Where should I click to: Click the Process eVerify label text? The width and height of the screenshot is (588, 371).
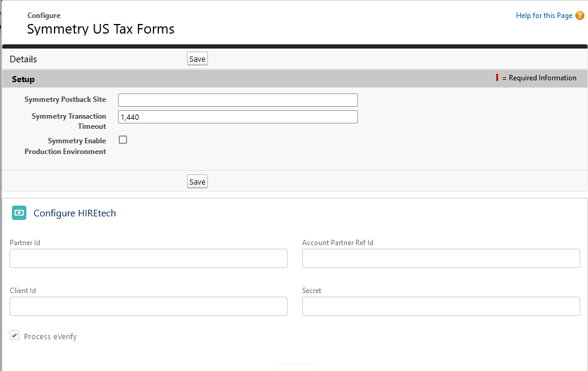(50, 337)
